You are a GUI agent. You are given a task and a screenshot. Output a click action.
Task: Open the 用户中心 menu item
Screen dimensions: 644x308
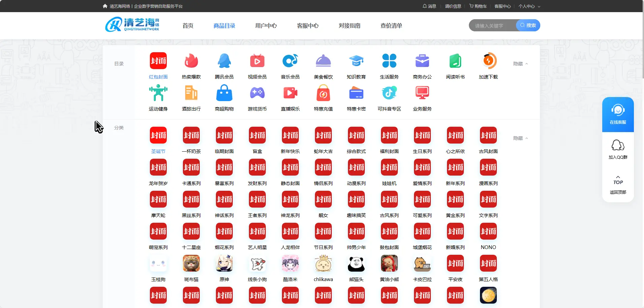coord(266,25)
